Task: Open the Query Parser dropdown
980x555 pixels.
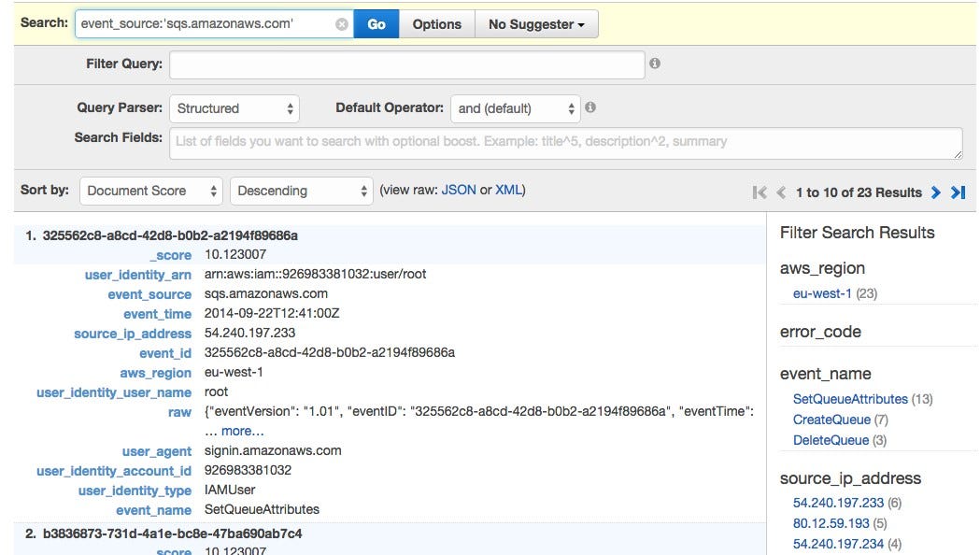Action: (x=235, y=107)
